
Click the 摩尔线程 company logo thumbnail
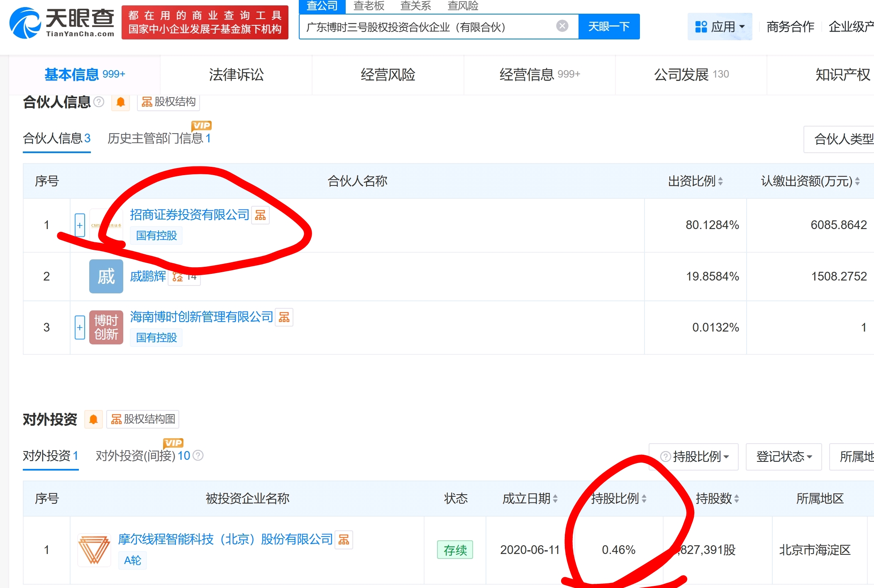pyautogui.click(x=94, y=550)
